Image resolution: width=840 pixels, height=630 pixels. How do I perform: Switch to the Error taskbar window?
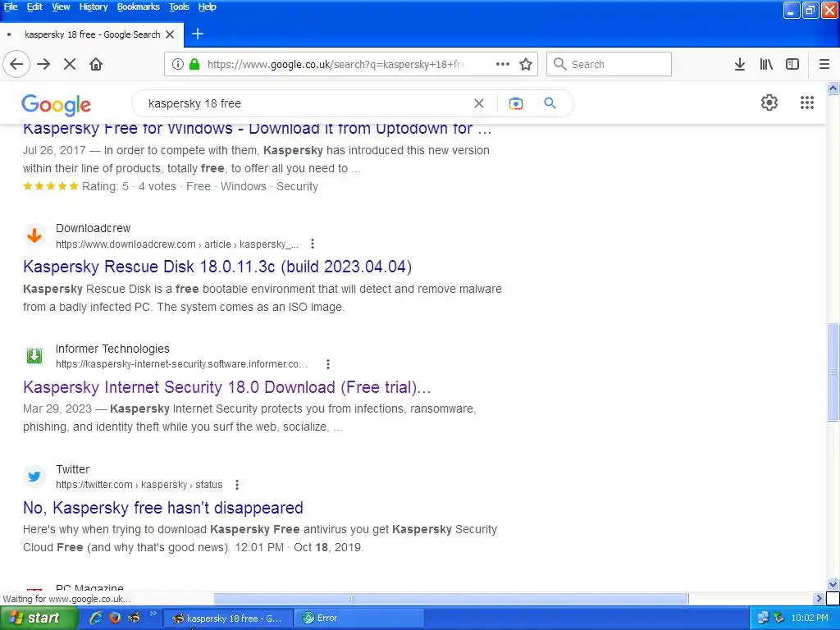[359, 619]
